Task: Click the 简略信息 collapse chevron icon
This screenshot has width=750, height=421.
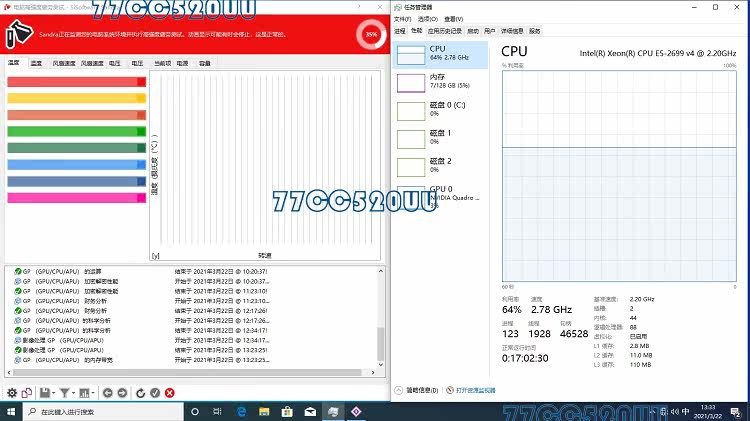Action: (x=398, y=390)
